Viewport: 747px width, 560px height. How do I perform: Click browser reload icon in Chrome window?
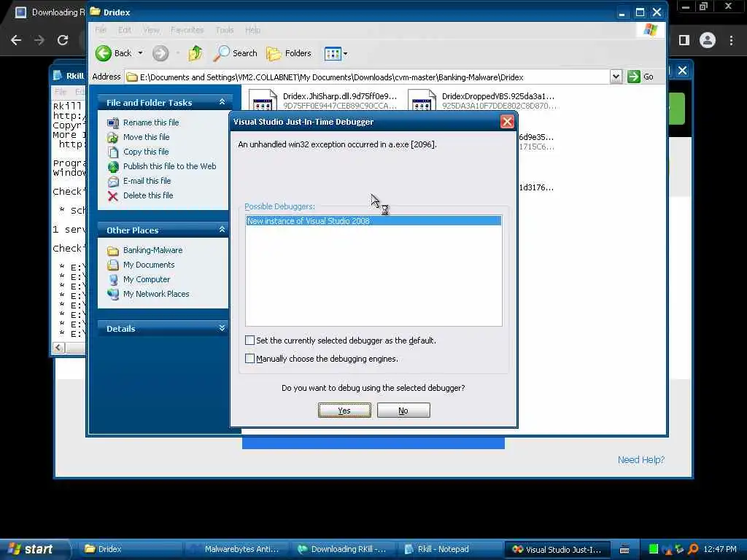(x=63, y=40)
